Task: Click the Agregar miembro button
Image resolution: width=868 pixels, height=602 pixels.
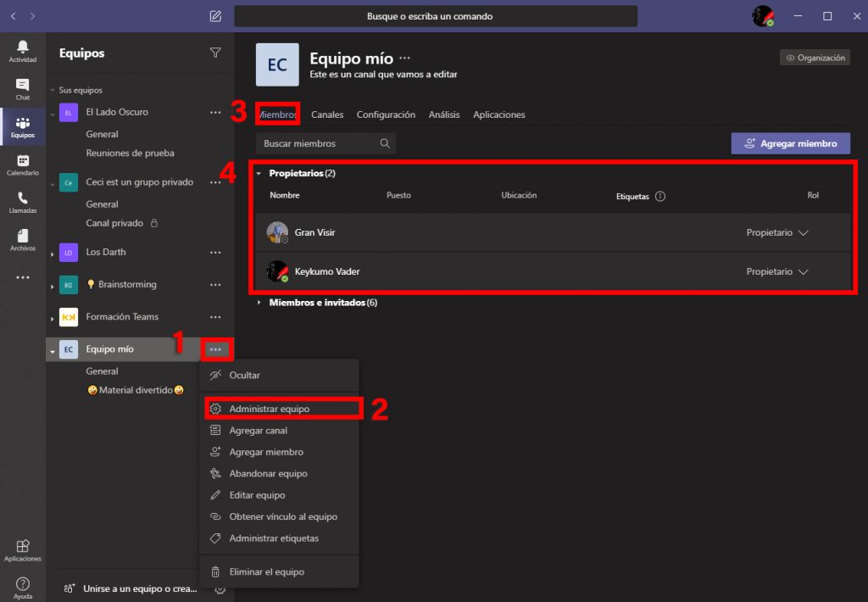Action: pos(790,143)
